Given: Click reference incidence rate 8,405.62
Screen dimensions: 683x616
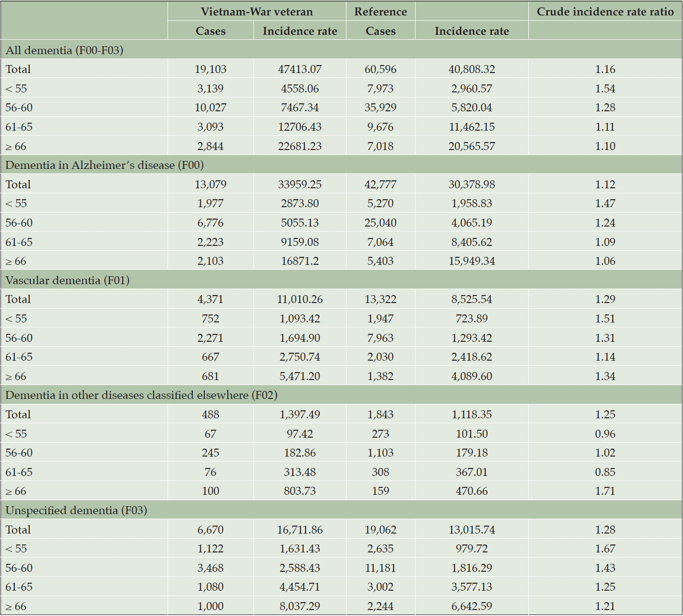Looking at the screenshot, I should [472, 242].
